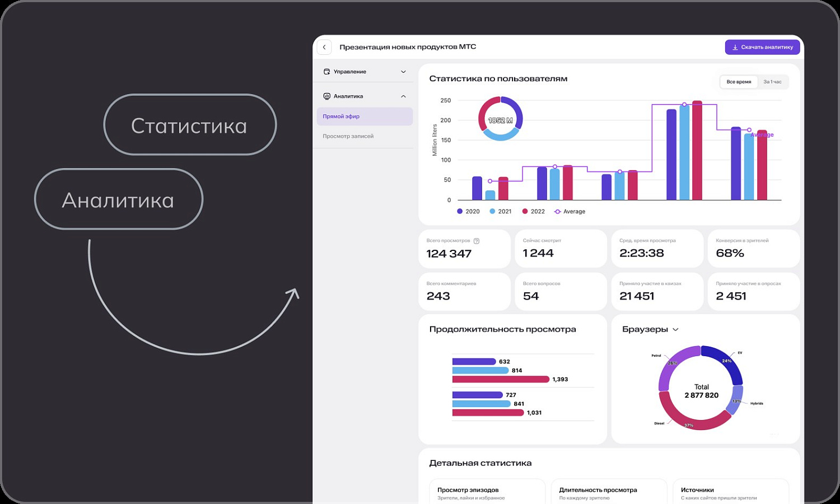Click the Petrol 26% donut segment
The width and height of the screenshot is (840, 504).
tap(674, 364)
